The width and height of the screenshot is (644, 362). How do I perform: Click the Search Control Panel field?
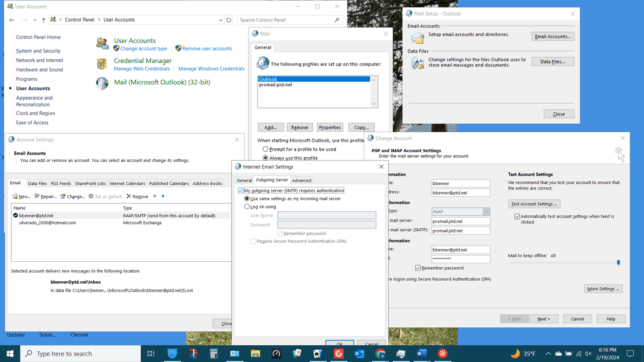(x=290, y=20)
